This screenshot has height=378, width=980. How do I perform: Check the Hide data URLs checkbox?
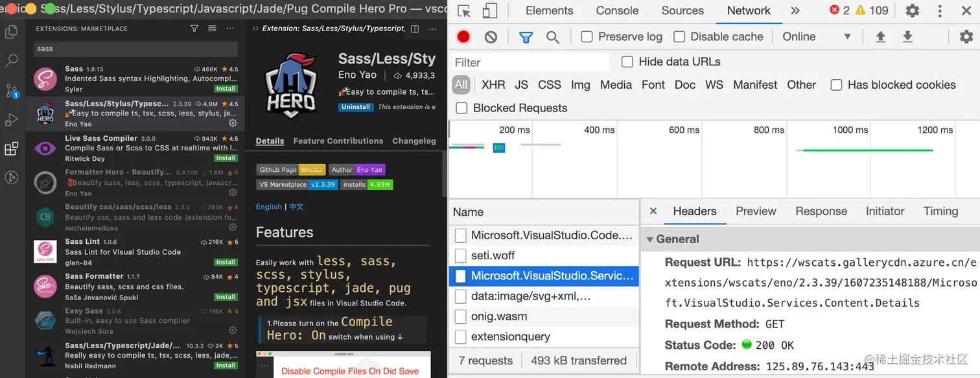(x=627, y=62)
